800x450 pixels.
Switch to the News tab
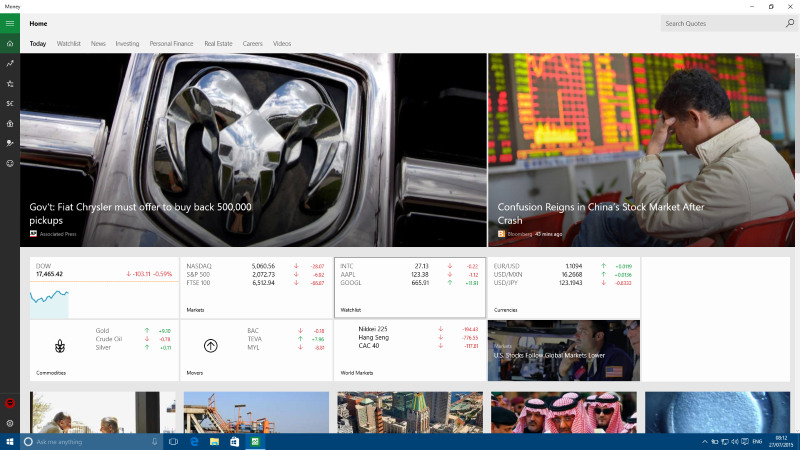98,43
